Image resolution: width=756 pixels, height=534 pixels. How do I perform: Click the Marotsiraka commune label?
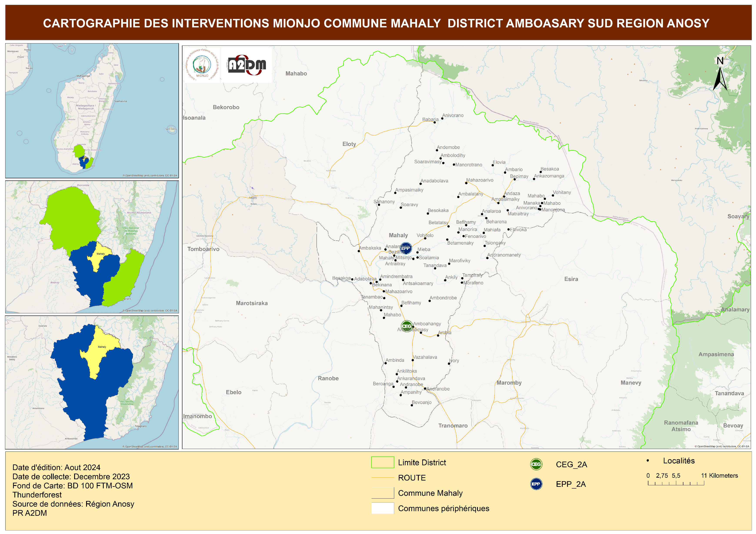coord(252,303)
